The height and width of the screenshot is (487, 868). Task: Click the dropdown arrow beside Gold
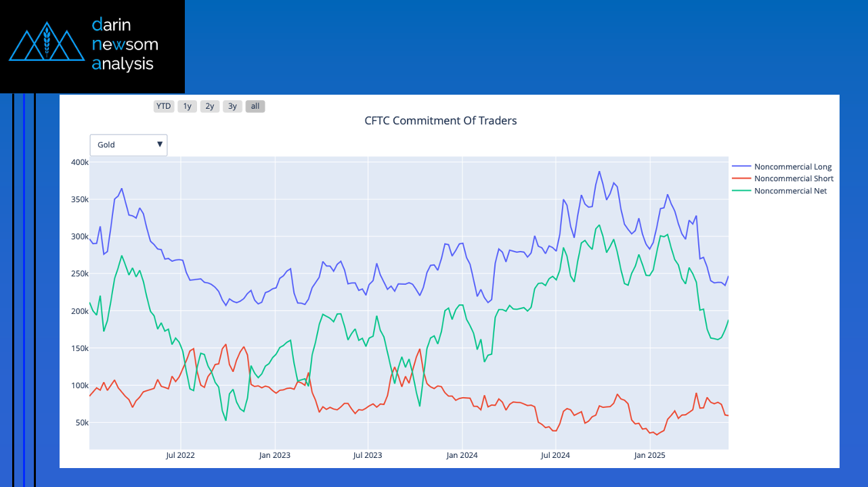click(x=160, y=145)
